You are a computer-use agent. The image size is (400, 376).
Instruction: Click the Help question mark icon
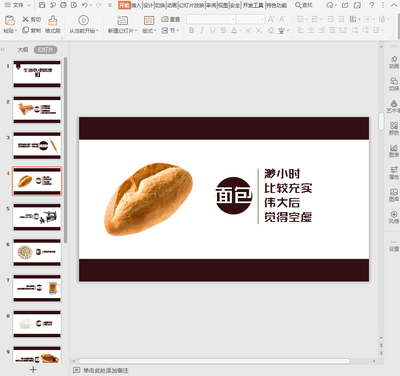(x=372, y=5)
